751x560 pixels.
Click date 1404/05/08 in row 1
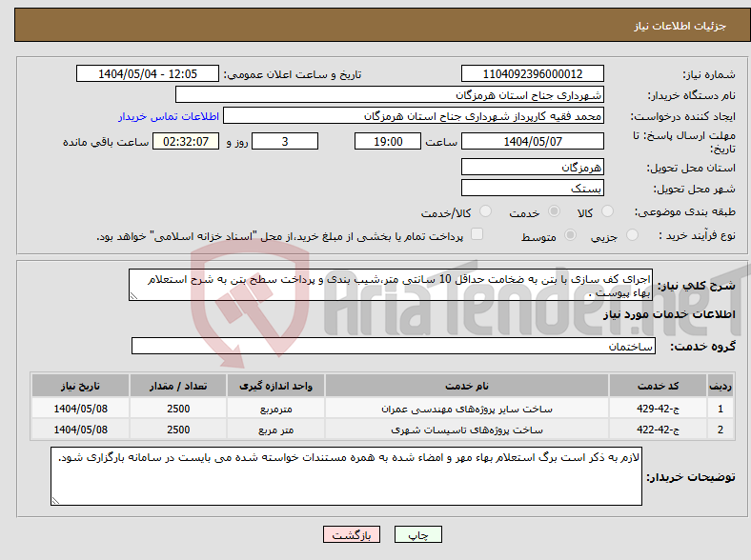pyautogui.click(x=80, y=409)
